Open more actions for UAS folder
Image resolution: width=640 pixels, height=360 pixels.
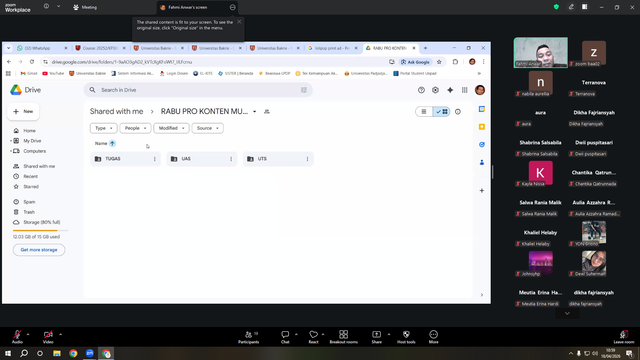[x=231, y=159]
